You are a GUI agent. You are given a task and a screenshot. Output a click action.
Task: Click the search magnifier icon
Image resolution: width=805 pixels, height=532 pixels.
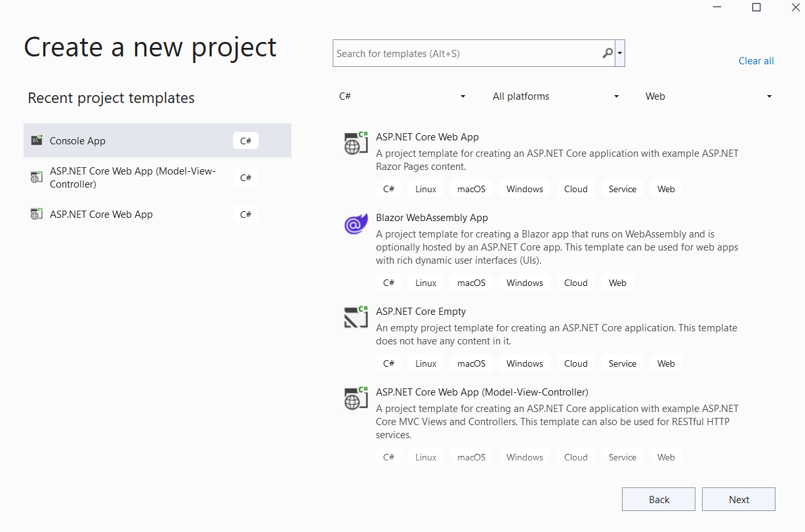(607, 53)
